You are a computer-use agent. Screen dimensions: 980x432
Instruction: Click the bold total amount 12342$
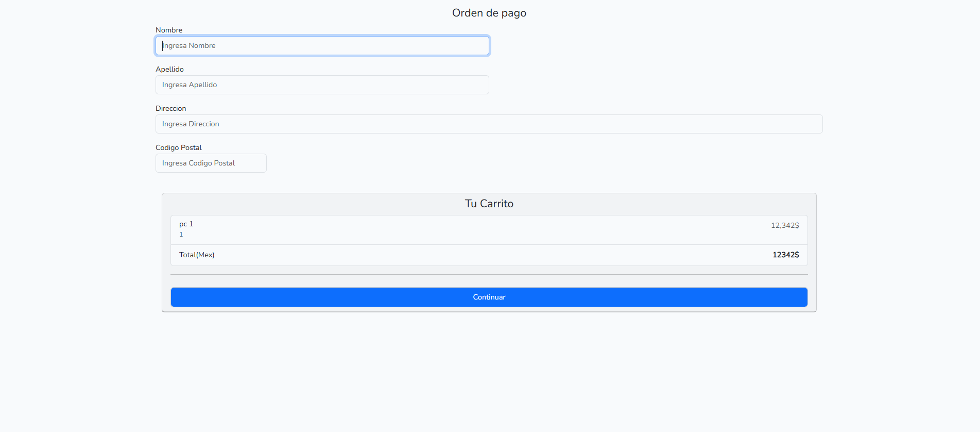(786, 255)
